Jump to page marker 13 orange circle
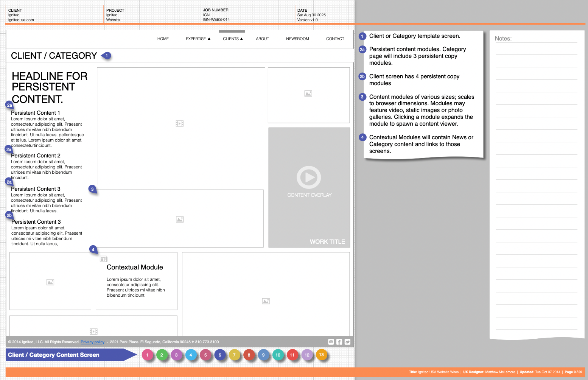588x380 pixels. tap(321, 355)
